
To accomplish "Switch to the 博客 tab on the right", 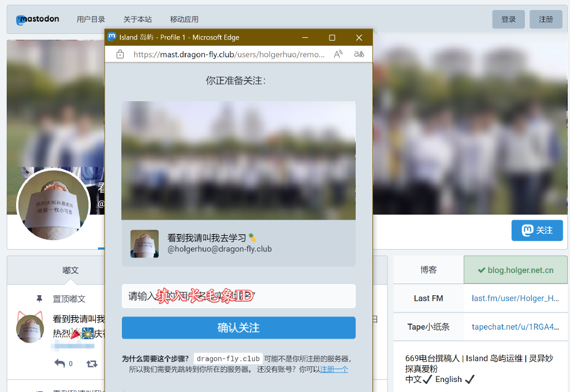I will coord(428,269).
